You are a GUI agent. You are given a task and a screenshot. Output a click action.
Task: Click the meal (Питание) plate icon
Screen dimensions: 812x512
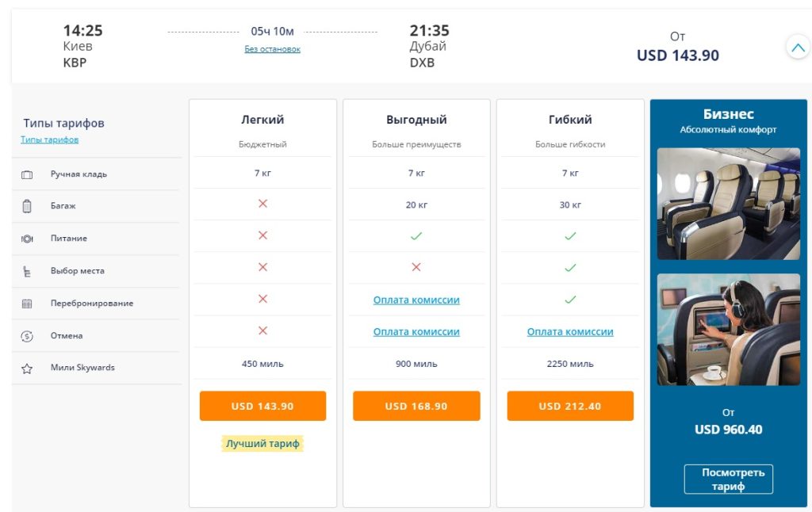click(x=27, y=239)
